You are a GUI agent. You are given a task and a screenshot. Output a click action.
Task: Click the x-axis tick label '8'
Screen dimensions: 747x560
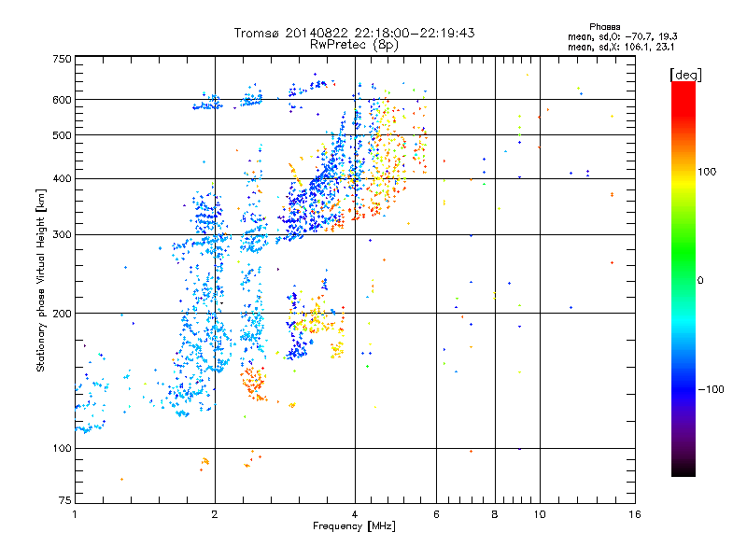[x=495, y=514]
